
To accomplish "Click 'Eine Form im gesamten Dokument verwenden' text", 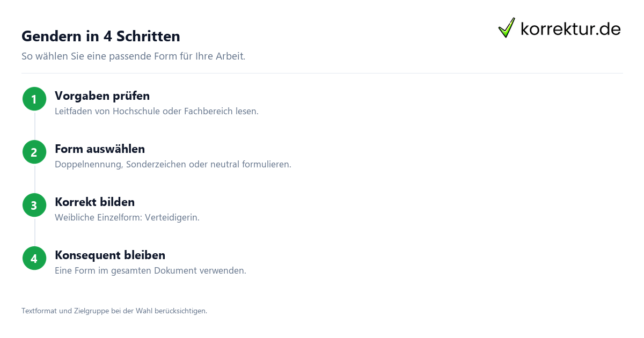I will (x=150, y=271).
